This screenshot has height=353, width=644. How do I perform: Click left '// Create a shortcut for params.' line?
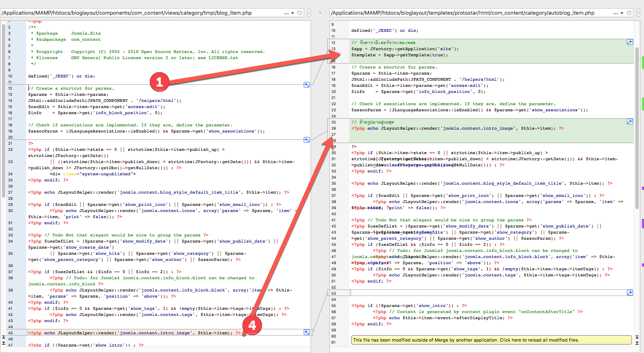(x=71, y=88)
